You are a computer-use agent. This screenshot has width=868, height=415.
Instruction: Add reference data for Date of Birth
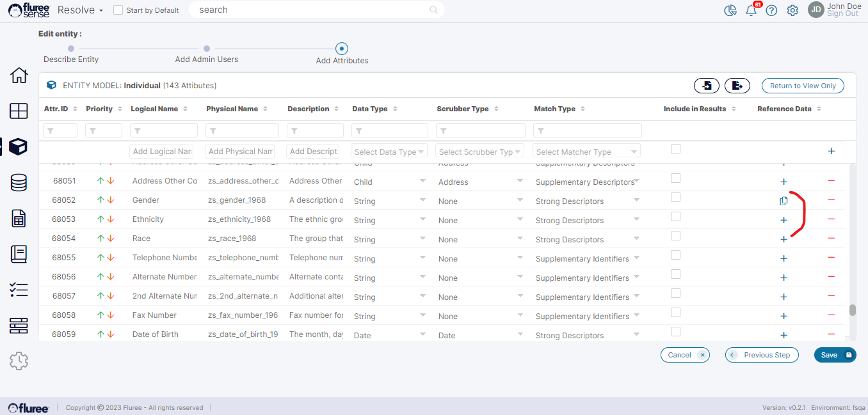(784, 335)
